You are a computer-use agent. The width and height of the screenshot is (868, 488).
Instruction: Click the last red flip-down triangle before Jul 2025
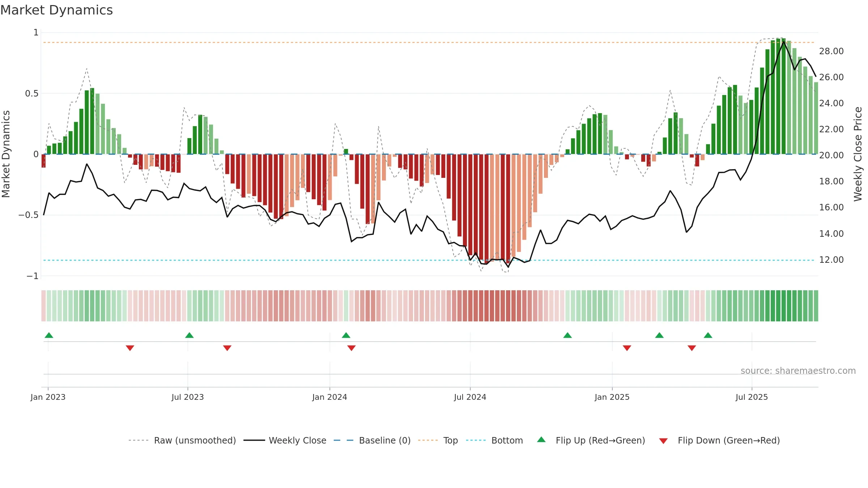pyautogui.click(x=692, y=348)
